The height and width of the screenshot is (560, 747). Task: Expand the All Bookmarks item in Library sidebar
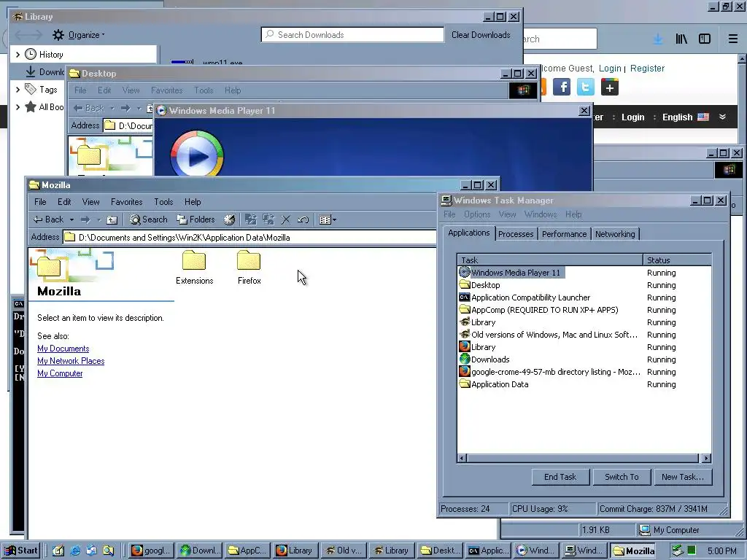tap(18, 107)
